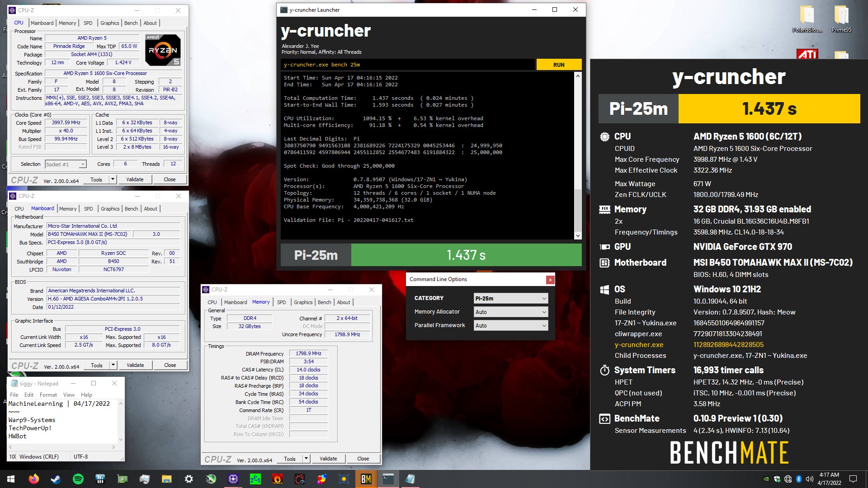Viewport: 868px width, 488px height.
Task: Open the CATEGORY Pi-25m dropdown
Action: [511, 298]
